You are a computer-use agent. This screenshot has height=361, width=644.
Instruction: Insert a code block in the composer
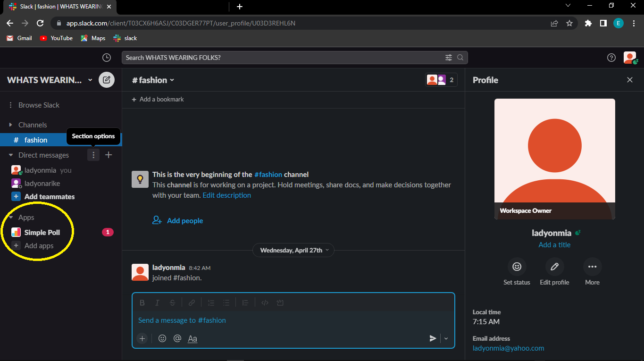[x=280, y=303]
